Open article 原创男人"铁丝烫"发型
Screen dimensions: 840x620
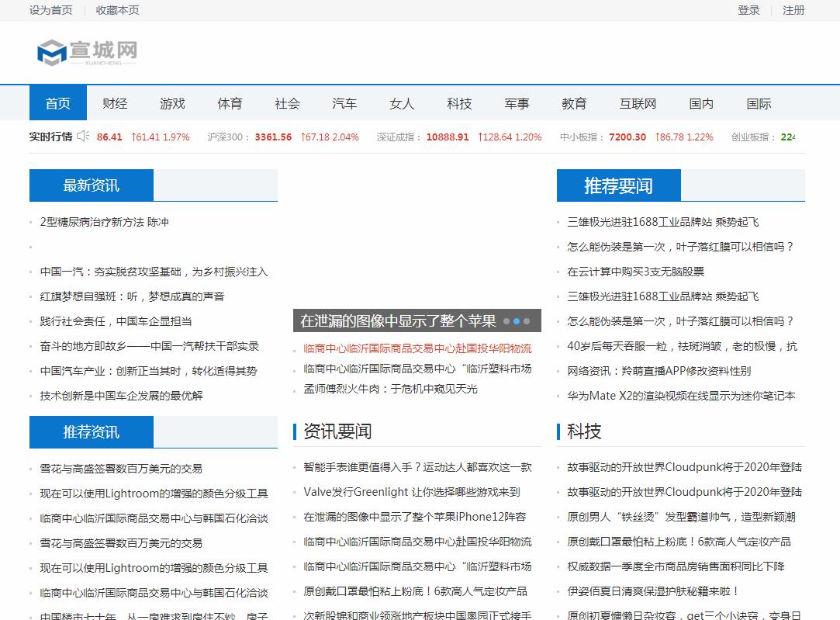coord(682,517)
